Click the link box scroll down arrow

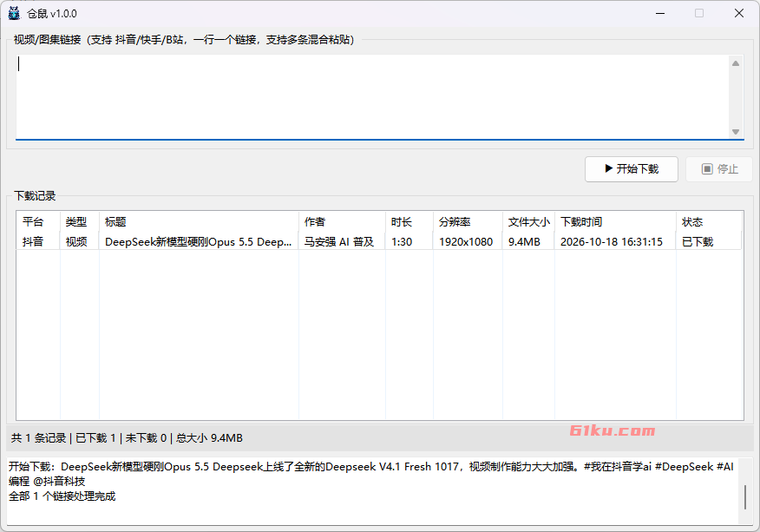click(736, 131)
